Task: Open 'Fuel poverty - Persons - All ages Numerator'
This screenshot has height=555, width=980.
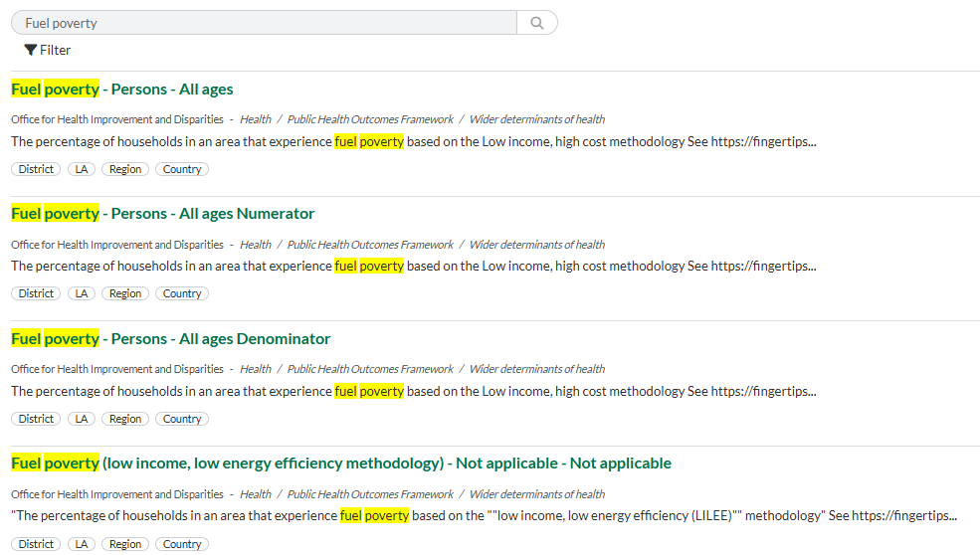Action: pos(163,214)
